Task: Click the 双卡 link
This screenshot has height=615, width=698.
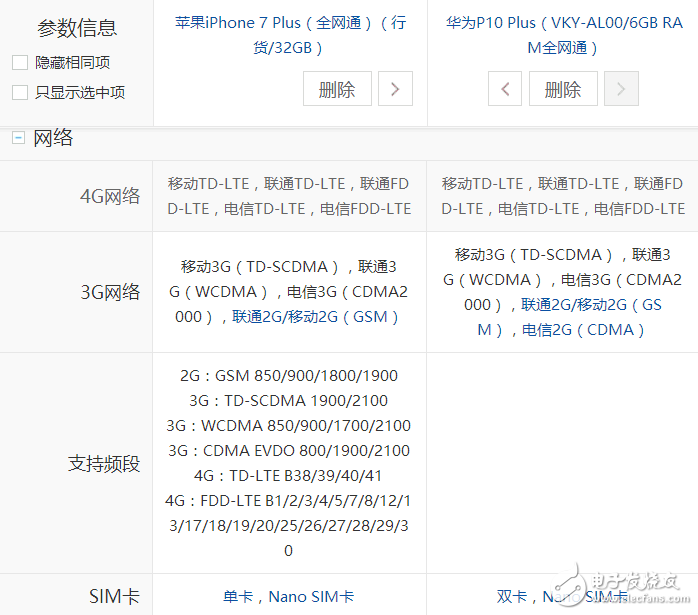Action: click(511, 596)
